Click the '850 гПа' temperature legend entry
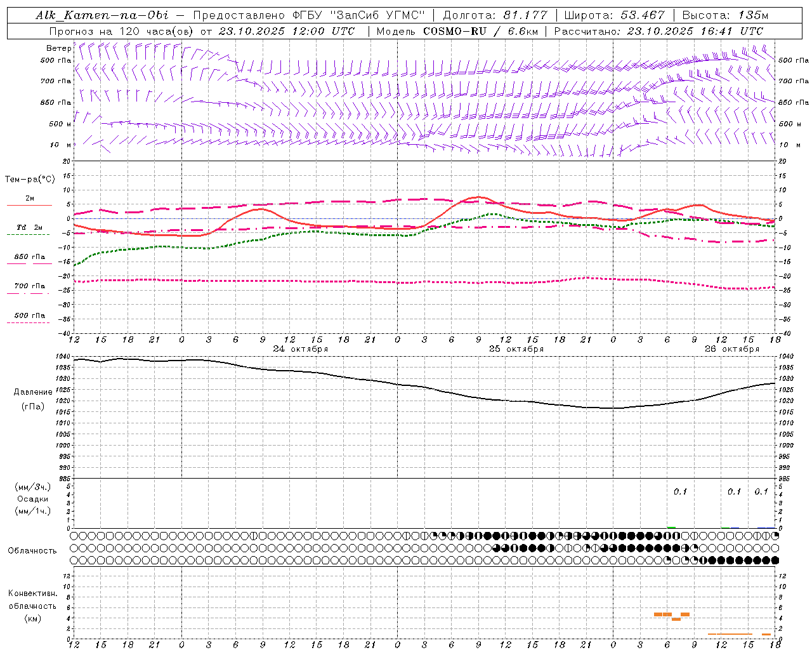Image resolution: width=812 pixels, height=650 pixels. point(29,257)
